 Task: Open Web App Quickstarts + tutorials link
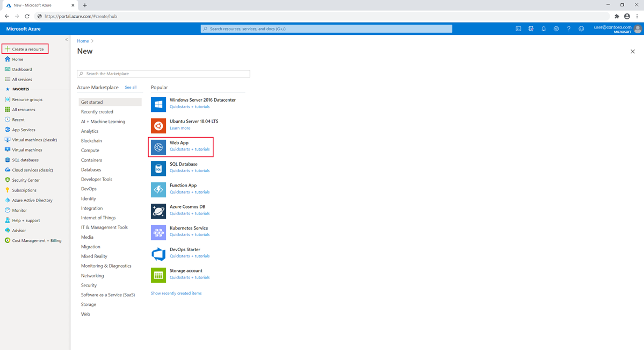pos(190,149)
